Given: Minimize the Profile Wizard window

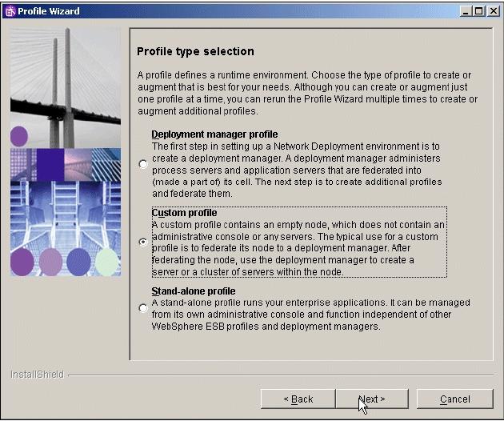Looking at the screenshot, I should point(465,11).
